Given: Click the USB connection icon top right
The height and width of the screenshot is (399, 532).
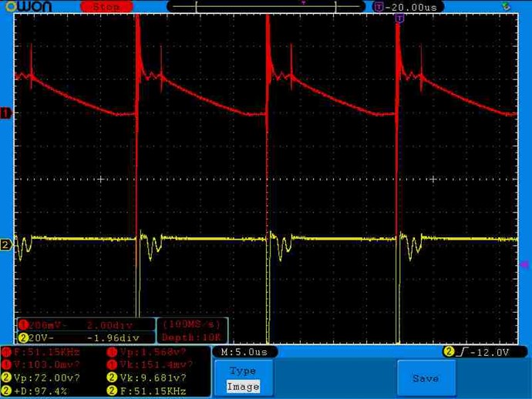Looking at the screenshot, I should [506, 5].
